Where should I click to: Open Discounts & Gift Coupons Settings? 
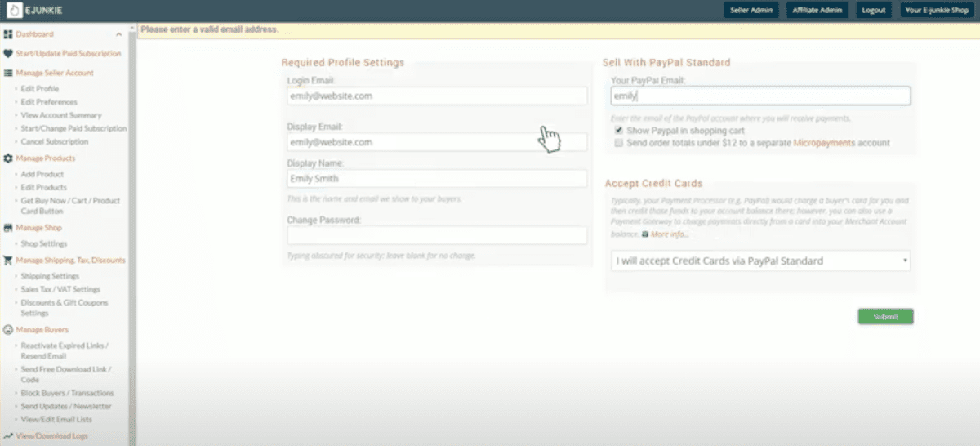(65, 308)
